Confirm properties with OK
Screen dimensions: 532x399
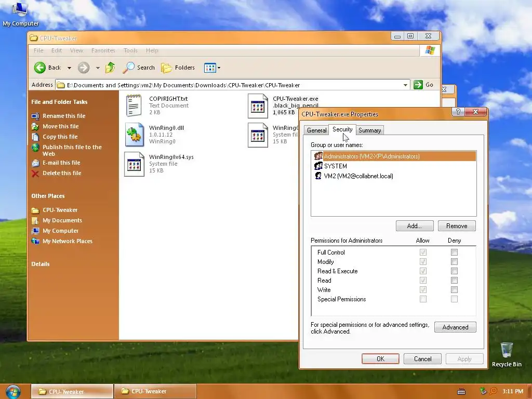(x=380, y=358)
